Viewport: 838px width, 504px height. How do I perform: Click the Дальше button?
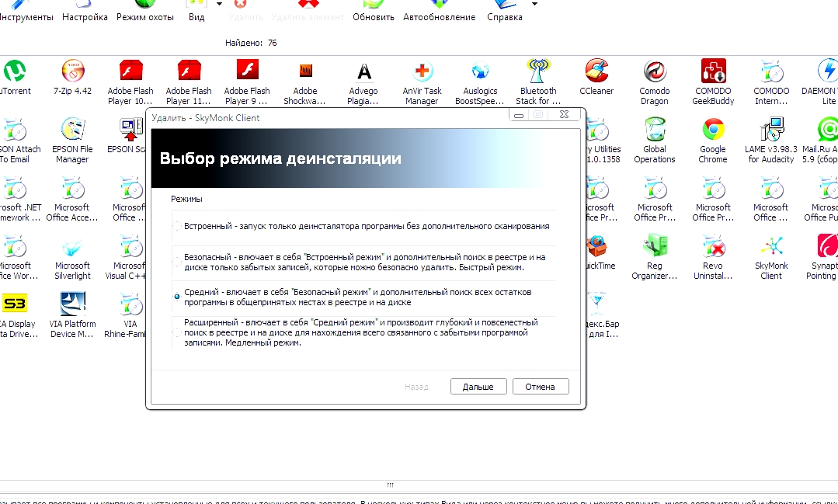478,387
